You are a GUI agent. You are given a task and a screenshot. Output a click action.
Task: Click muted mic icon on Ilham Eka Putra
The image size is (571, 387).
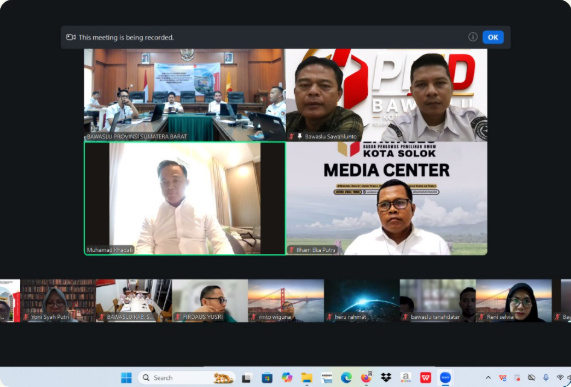coord(291,250)
